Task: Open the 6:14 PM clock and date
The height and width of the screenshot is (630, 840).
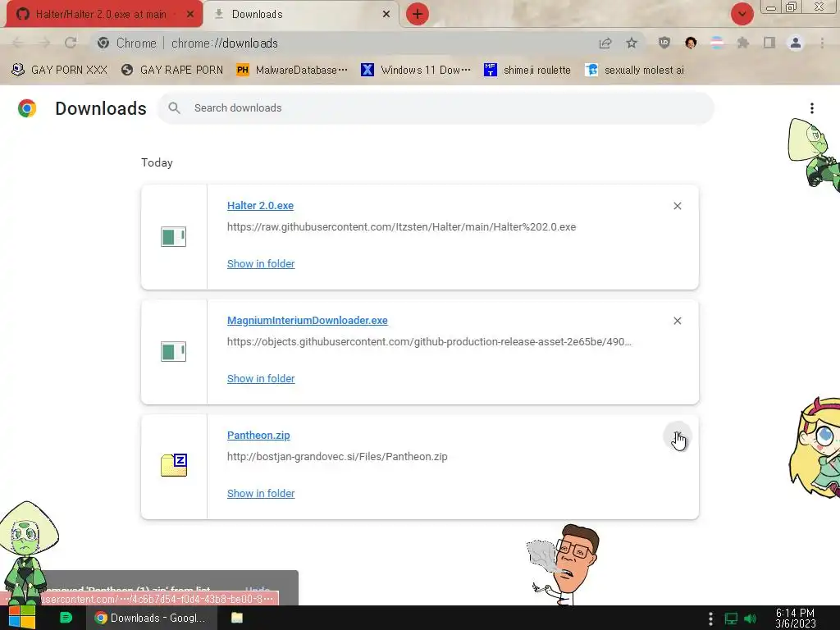Action: tap(795, 619)
